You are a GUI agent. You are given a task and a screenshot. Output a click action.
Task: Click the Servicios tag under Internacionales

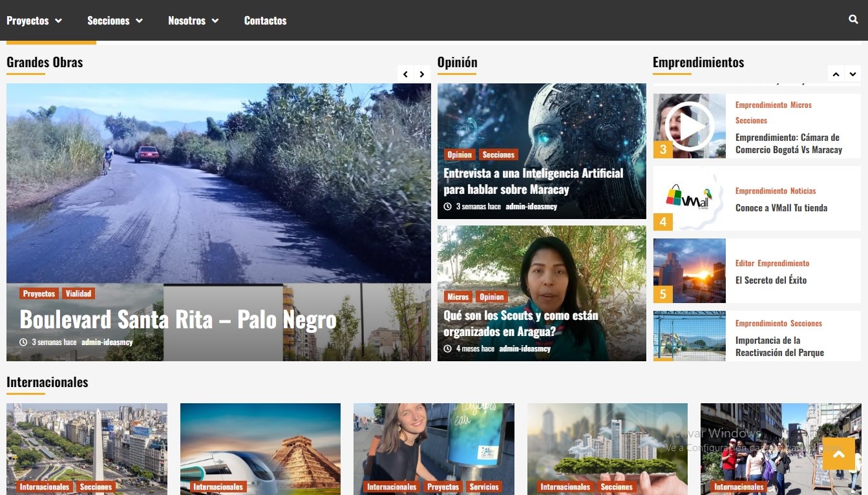coord(484,487)
